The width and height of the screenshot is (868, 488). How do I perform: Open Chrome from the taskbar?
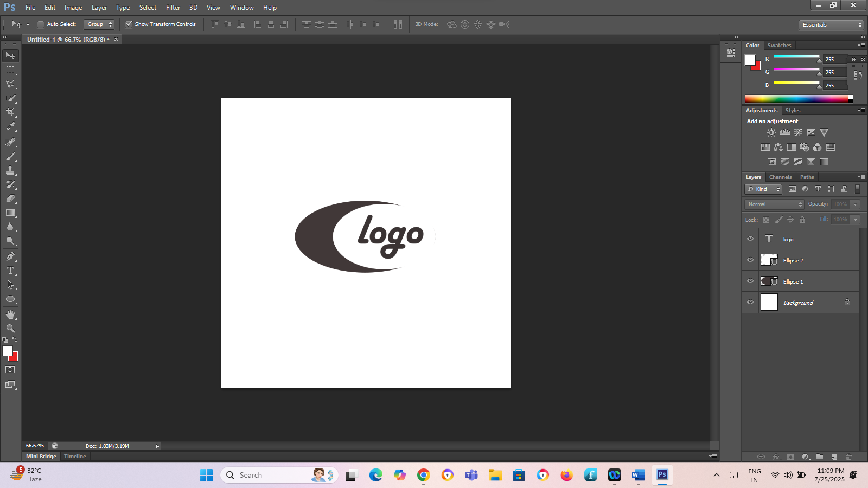[424, 475]
